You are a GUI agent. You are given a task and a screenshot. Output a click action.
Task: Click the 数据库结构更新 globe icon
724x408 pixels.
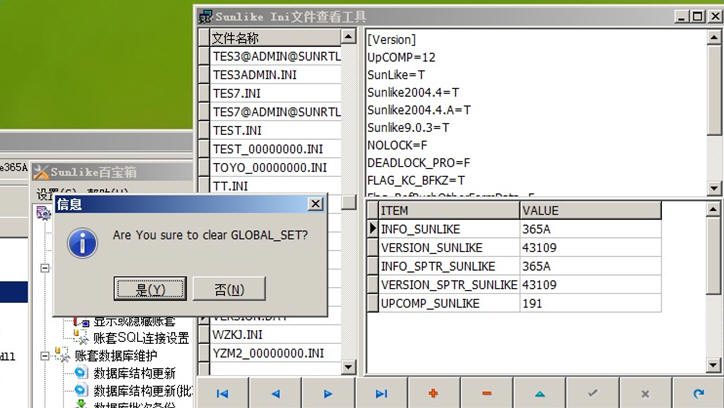pyautogui.click(x=81, y=372)
